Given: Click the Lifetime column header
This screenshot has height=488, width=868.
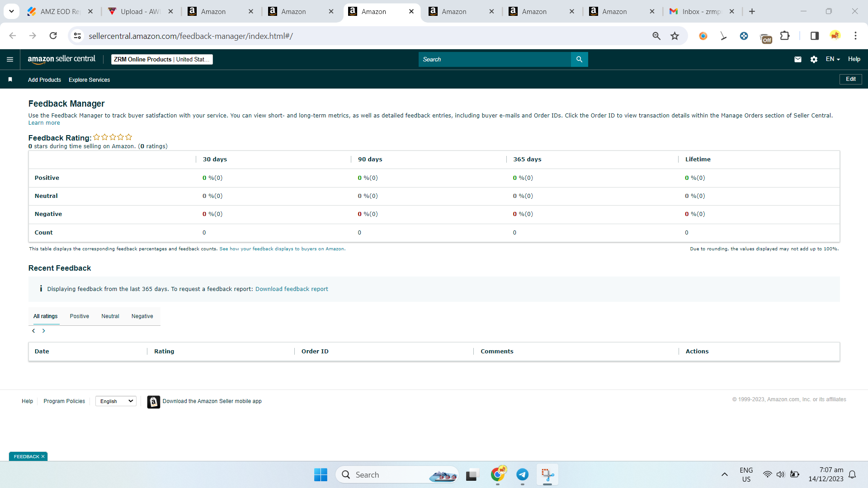Looking at the screenshot, I should (x=698, y=160).
